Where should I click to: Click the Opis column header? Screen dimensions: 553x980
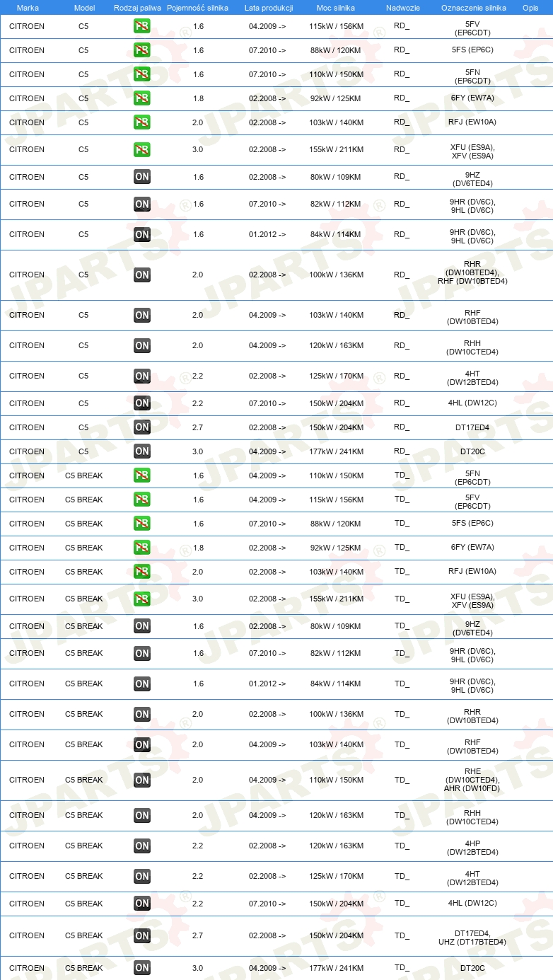530,7
